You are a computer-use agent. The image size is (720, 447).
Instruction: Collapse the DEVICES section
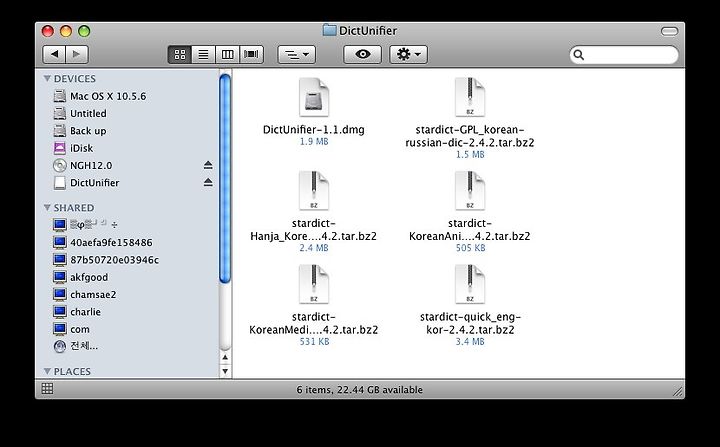point(47,79)
